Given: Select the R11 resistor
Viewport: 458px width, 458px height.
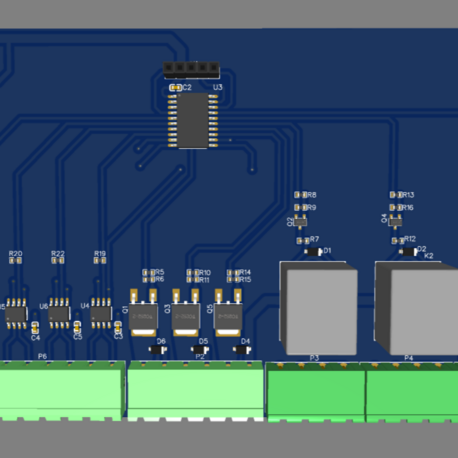Looking at the screenshot, I should click(193, 279).
